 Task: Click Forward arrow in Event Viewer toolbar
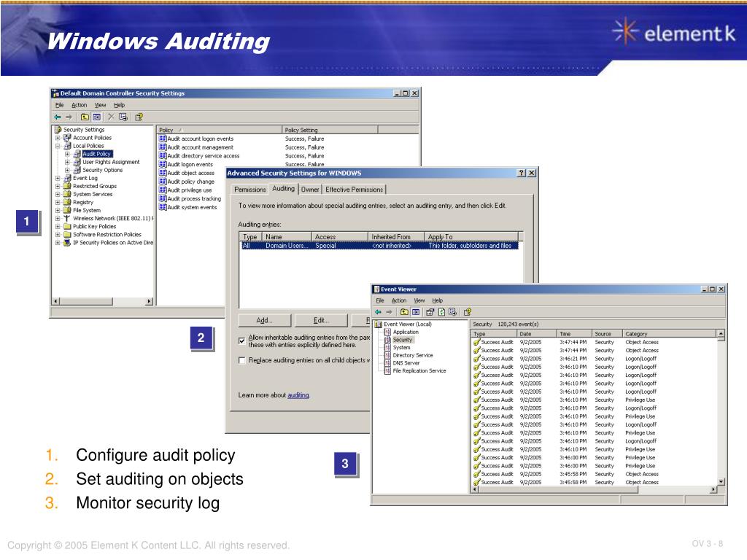click(x=390, y=312)
